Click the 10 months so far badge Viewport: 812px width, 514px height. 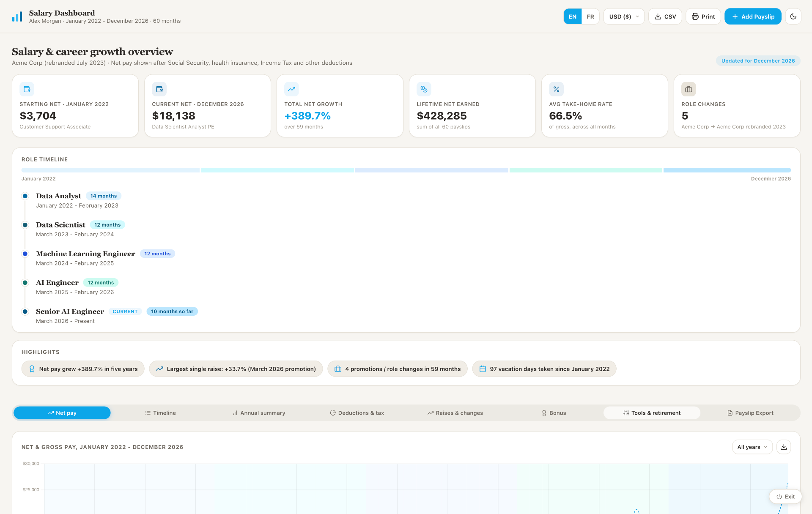172,312
